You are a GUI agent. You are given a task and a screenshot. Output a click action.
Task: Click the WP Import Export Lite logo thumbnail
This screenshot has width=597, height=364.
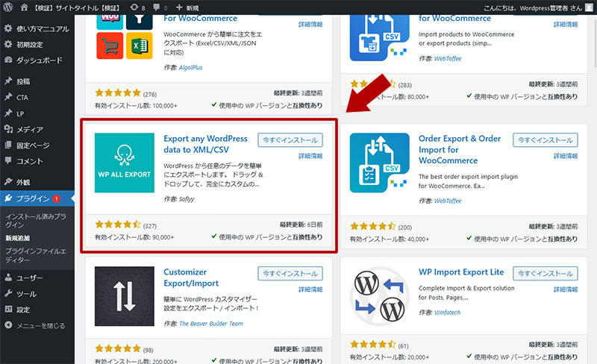[x=380, y=296]
